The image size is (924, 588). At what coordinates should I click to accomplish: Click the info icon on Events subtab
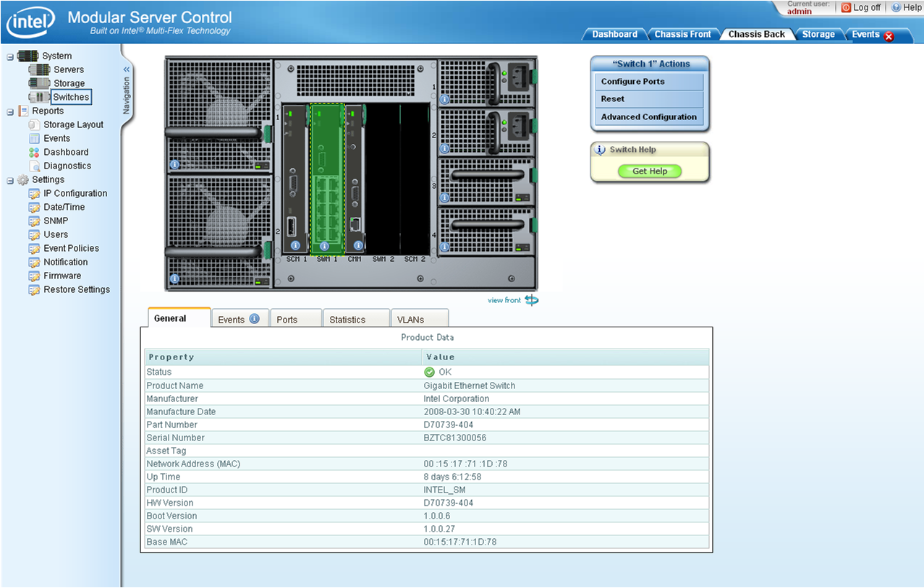tap(254, 319)
